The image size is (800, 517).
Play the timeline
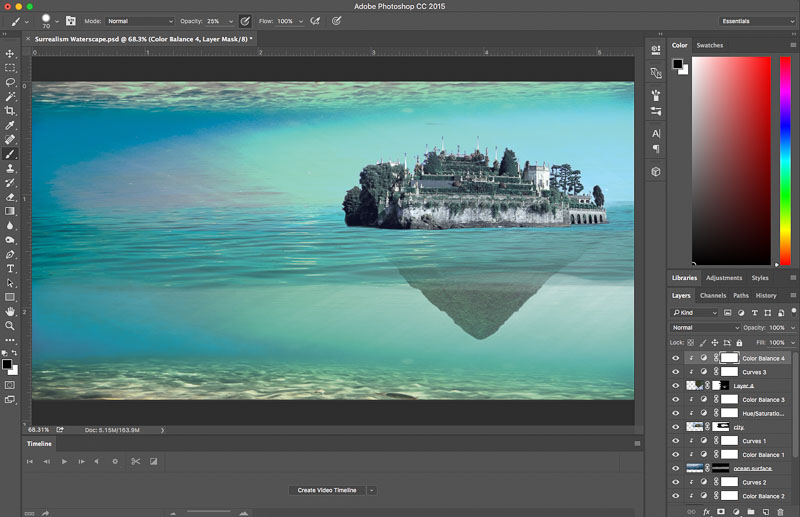coord(64,461)
